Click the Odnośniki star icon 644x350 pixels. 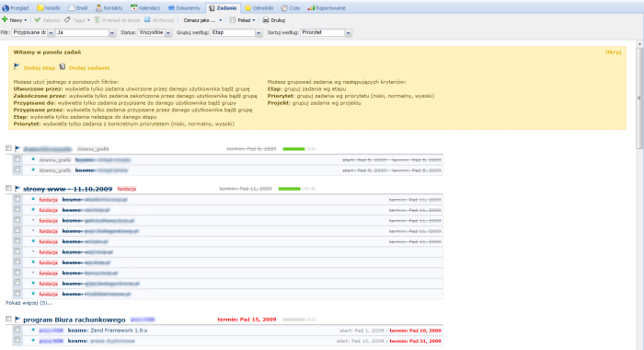tap(247, 7)
